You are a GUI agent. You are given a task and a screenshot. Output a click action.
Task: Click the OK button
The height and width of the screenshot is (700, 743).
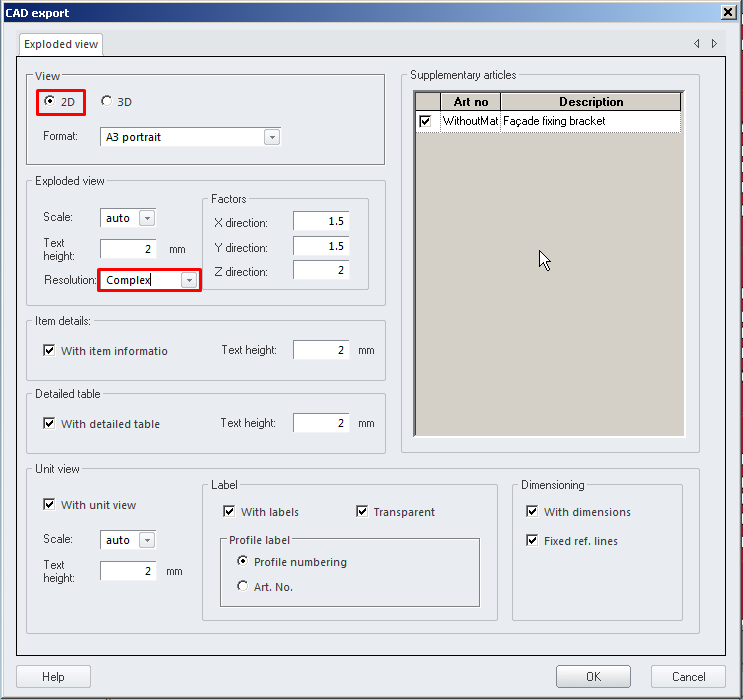(x=593, y=677)
